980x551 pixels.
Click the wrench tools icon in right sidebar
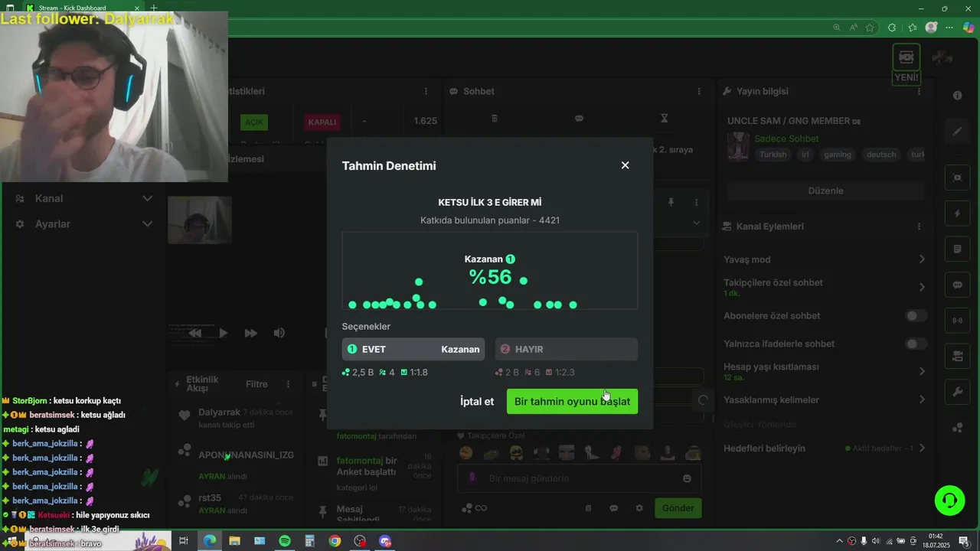click(957, 392)
